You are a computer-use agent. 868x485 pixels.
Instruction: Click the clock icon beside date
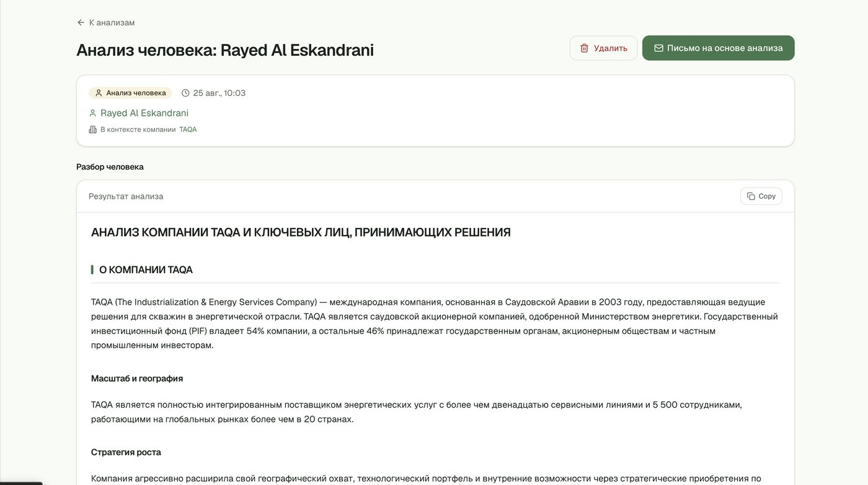(x=185, y=93)
